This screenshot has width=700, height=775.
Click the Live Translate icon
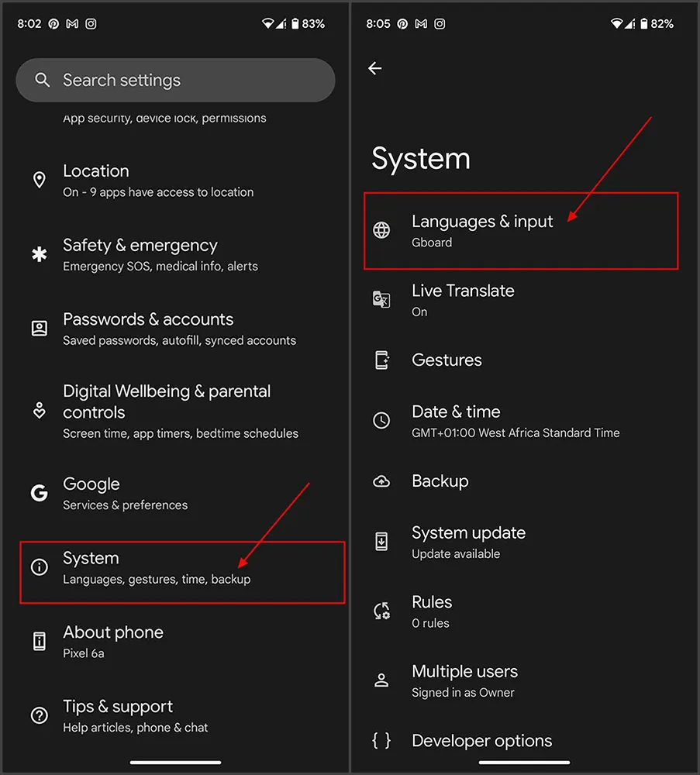381,300
